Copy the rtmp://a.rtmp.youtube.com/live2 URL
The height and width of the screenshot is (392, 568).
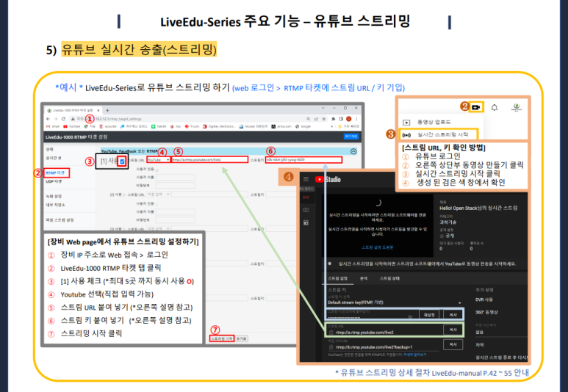453,330
